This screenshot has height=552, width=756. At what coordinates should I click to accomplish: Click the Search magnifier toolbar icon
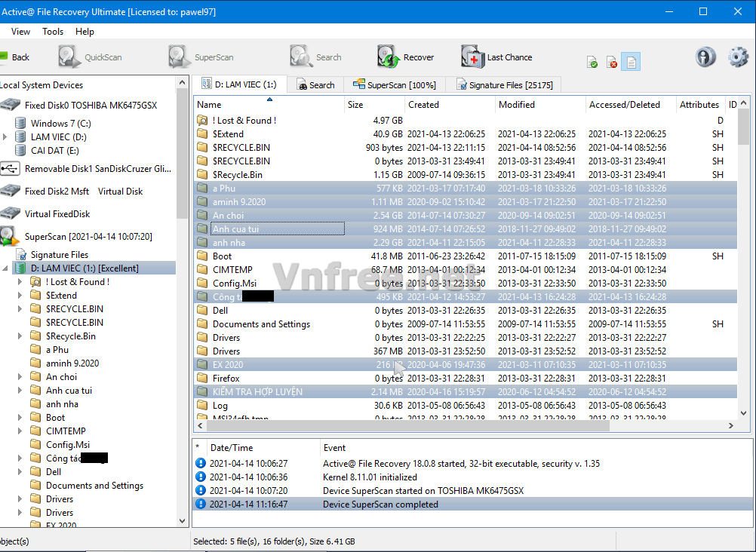coord(301,57)
